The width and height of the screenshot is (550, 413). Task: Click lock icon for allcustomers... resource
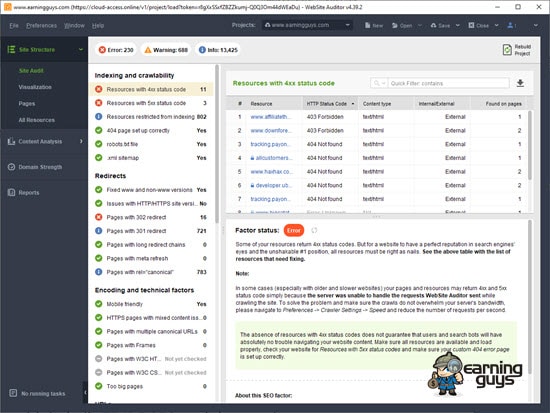point(252,158)
